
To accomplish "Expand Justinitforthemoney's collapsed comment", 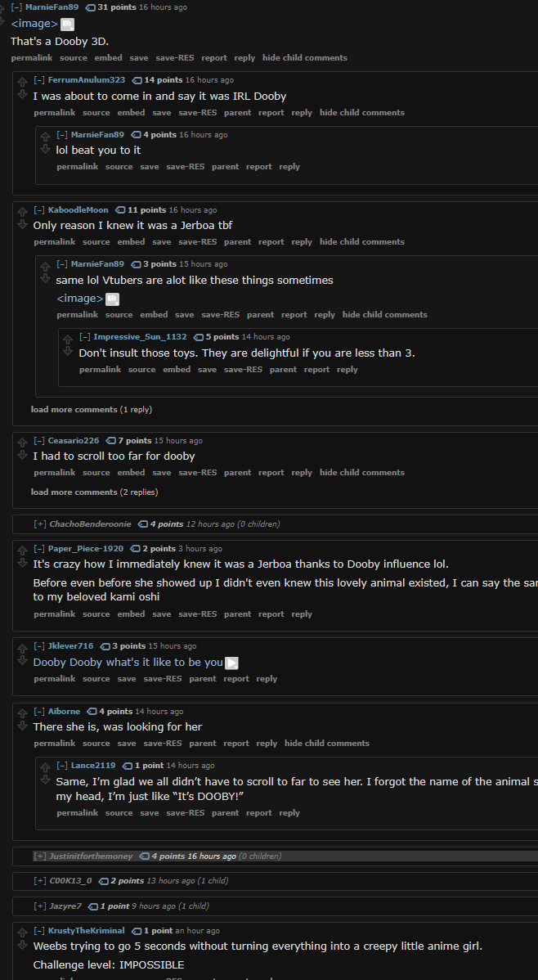I will [40, 856].
